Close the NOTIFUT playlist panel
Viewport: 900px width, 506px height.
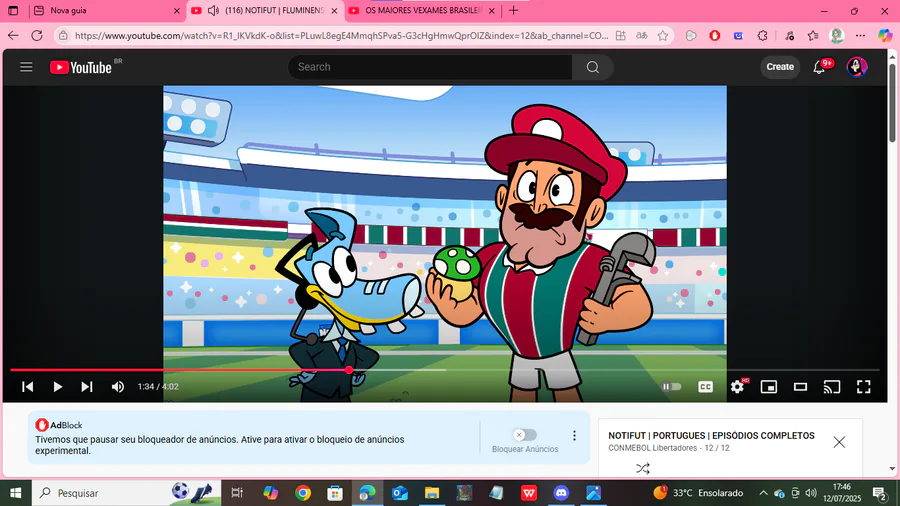coord(839,442)
